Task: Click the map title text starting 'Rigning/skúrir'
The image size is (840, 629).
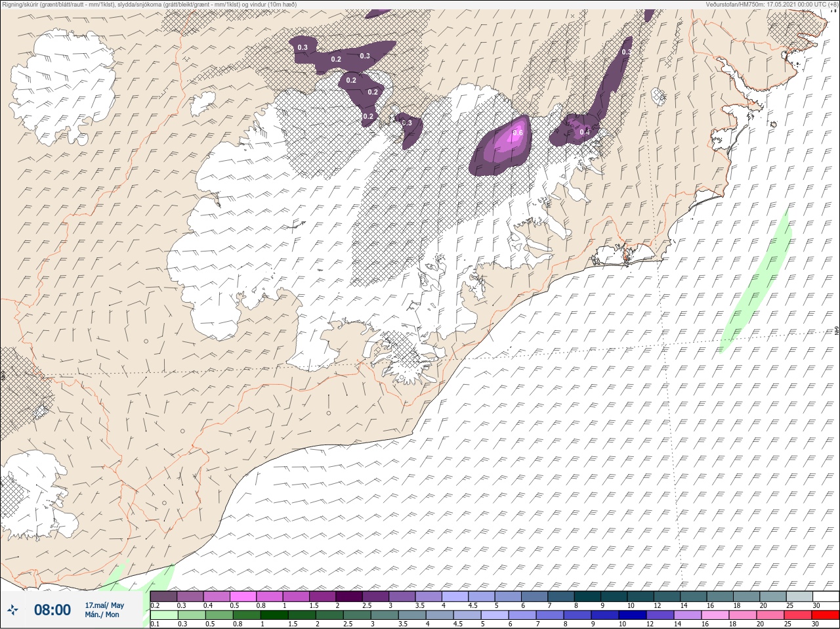Action: [x=150, y=5]
